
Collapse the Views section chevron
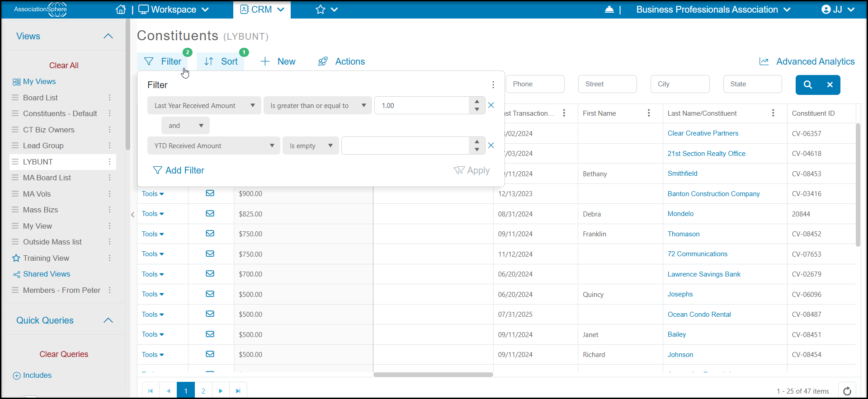[108, 36]
